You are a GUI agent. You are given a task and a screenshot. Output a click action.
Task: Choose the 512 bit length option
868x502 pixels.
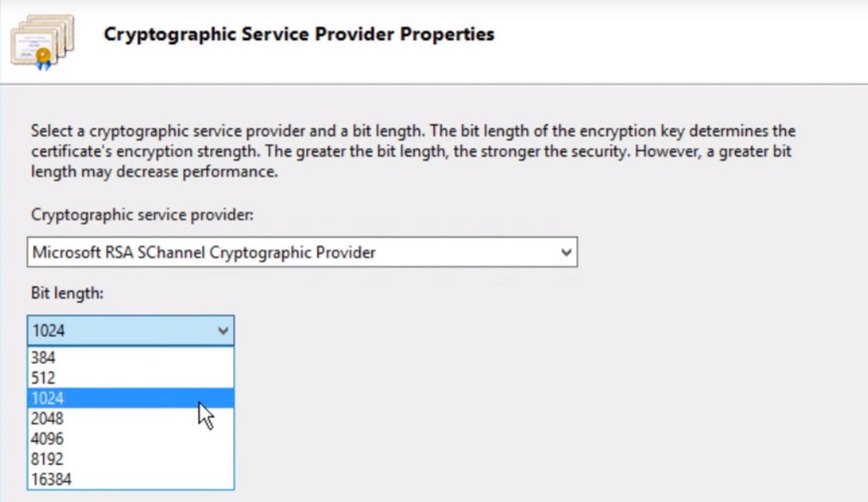click(44, 378)
